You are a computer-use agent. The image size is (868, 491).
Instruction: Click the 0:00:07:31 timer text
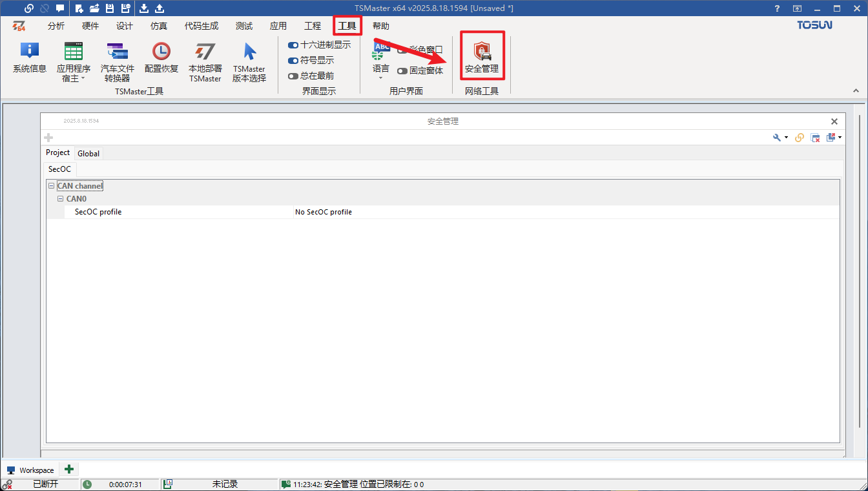[x=125, y=485]
